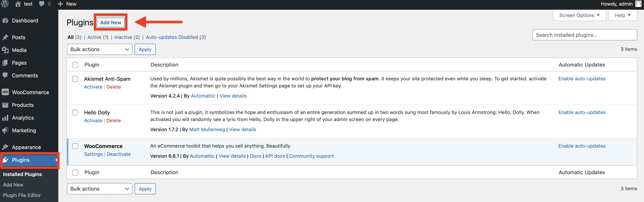Click Comments sidebar icon
The width and height of the screenshot is (644, 202).
5,75
